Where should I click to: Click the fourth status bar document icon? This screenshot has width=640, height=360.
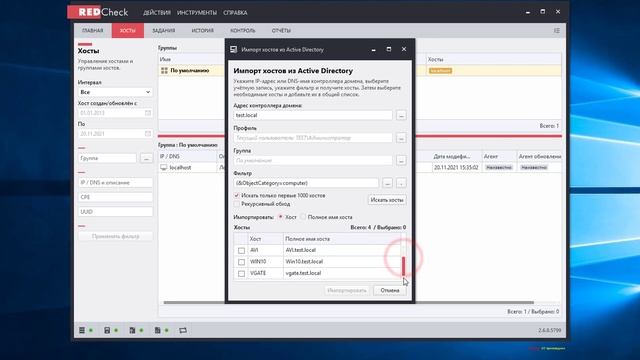click(158, 330)
